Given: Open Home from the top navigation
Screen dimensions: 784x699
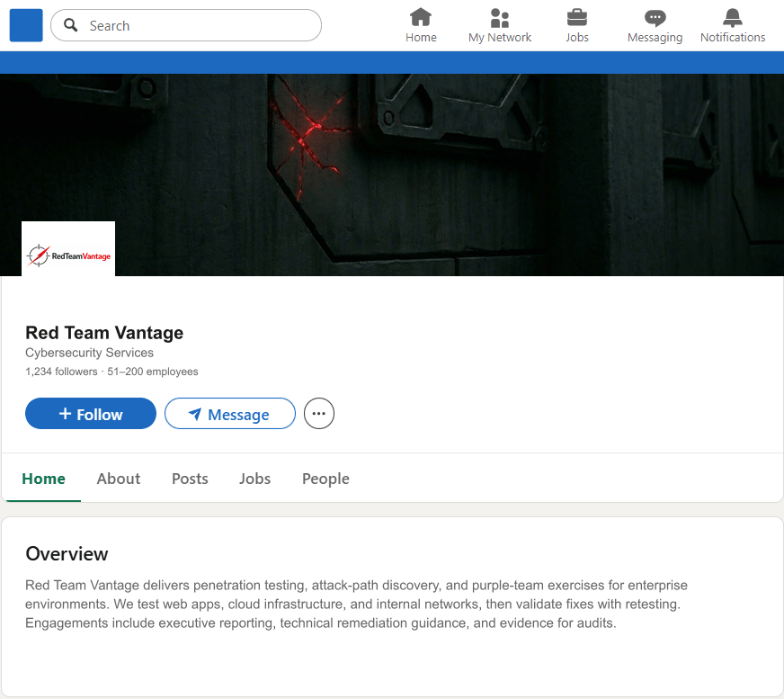Looking at the screenshot, I should pos(421,26).
